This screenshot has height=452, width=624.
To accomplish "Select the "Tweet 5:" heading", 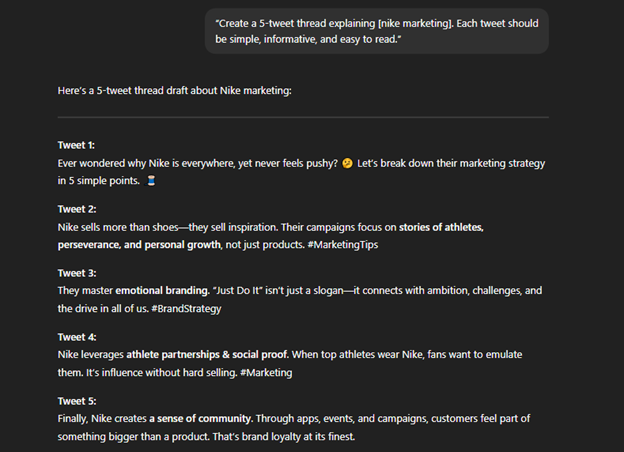I will (76, 401).
